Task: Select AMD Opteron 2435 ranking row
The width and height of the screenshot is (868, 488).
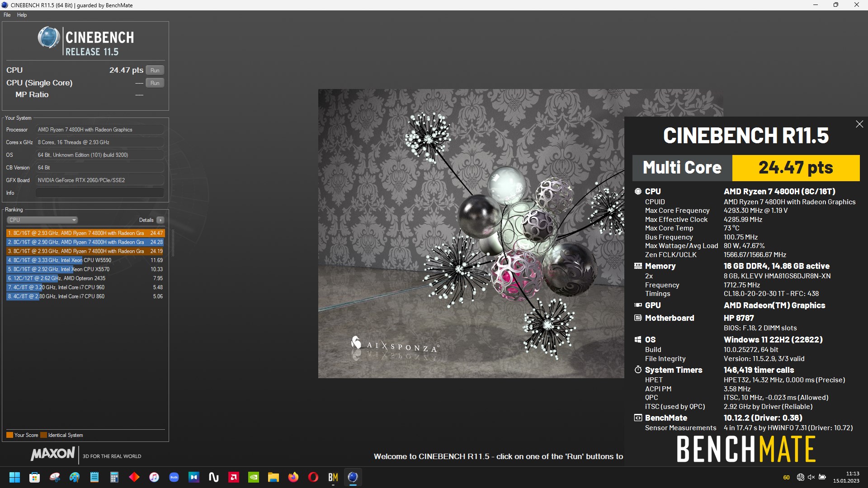Action: [85, 278]
